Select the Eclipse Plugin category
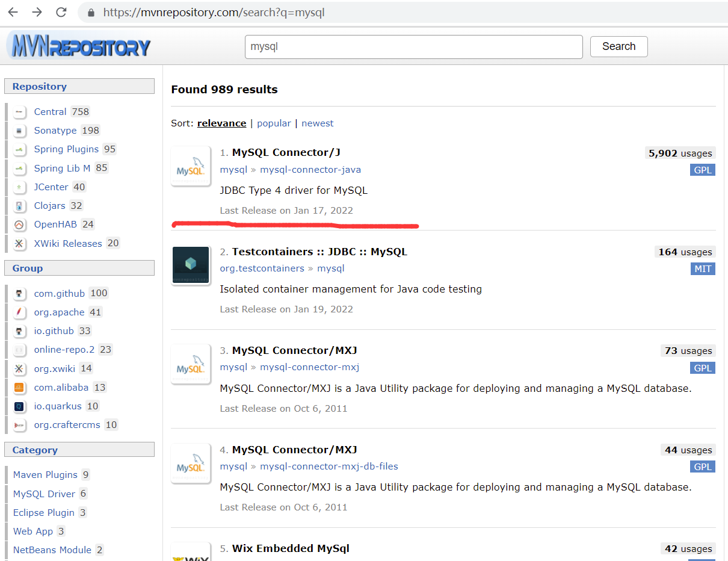The image size is (728, 561). coord(44,513)
